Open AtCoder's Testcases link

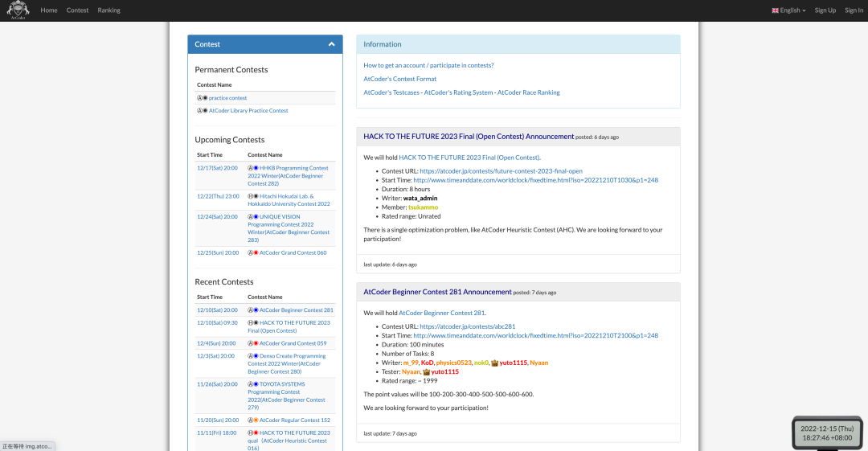tap(391, 92)
